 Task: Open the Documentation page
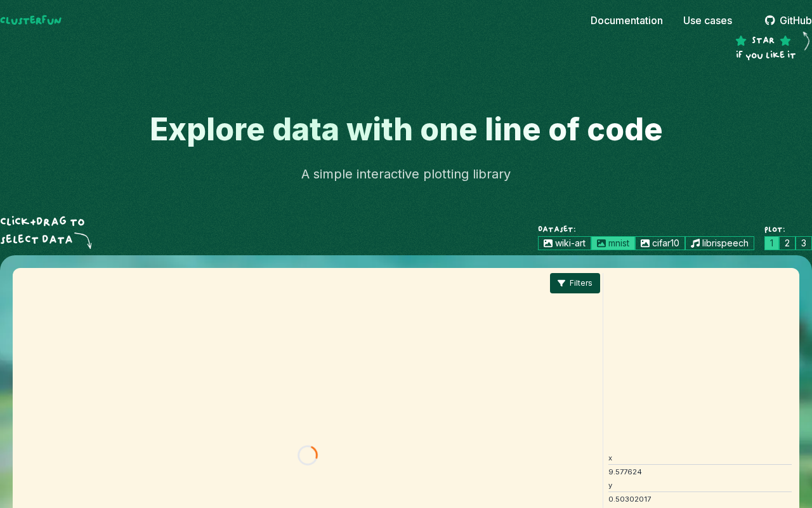[x=627, y=20]
